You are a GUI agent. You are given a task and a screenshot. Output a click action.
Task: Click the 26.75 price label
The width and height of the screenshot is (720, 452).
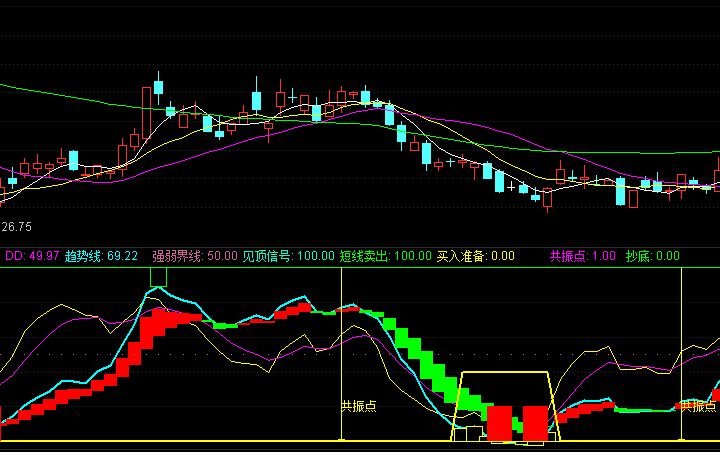(x=17, y=226)
